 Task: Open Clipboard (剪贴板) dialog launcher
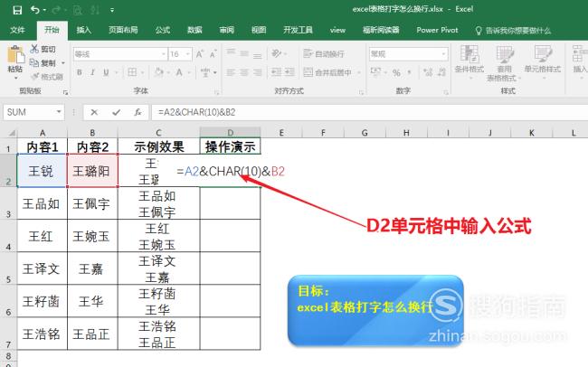tap(65, 92)
